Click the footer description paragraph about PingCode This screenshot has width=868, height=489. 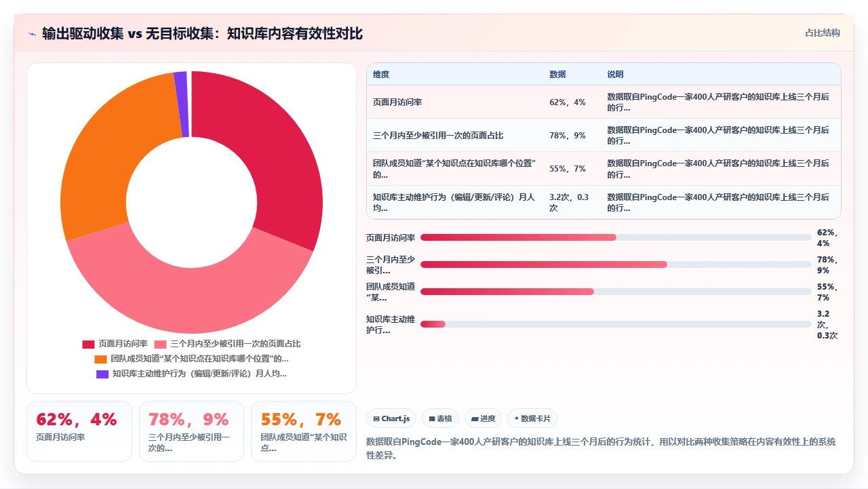601,448
